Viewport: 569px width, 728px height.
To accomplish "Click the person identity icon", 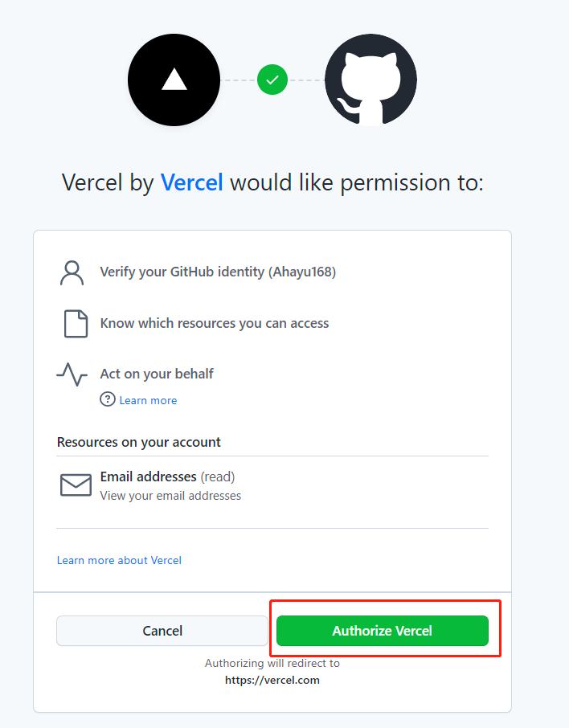I will pos(72,273).
